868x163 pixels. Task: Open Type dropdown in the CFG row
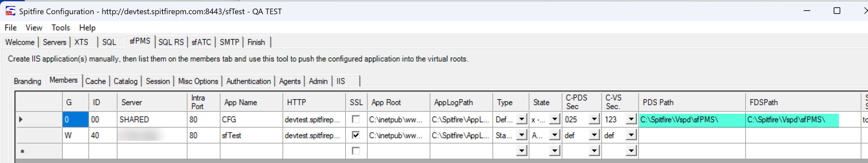click(x=521, y=119)
